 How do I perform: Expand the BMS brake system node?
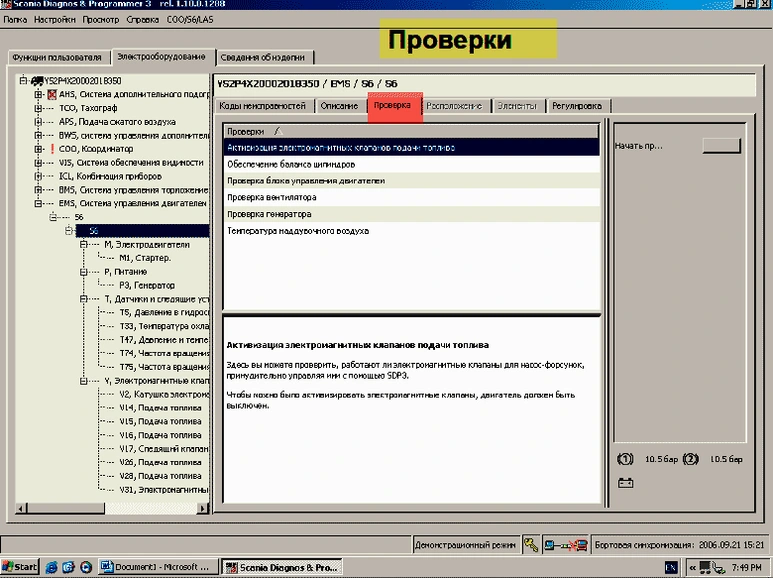click(39, 189)
